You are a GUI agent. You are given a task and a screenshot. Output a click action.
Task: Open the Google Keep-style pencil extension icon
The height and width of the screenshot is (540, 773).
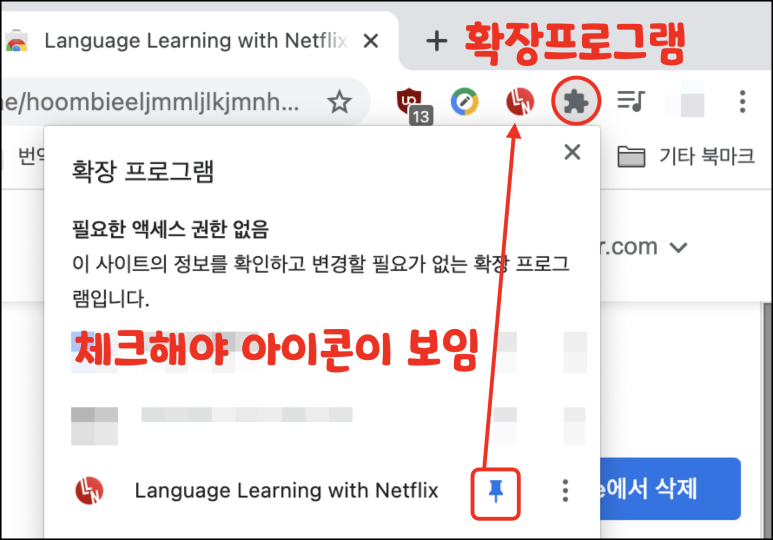click(464, 101)
